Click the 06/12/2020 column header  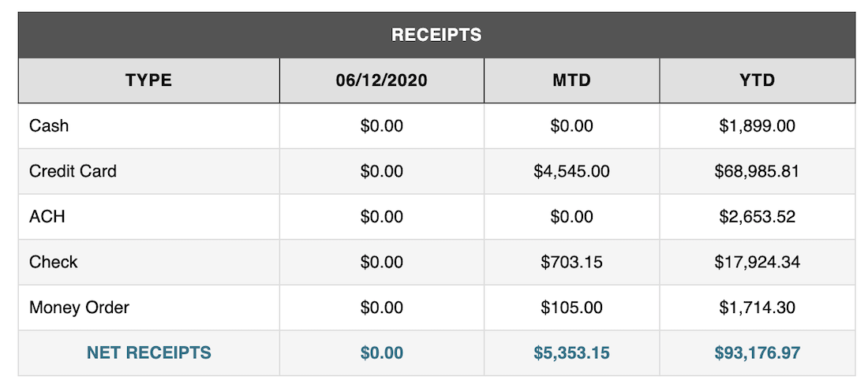381,80
